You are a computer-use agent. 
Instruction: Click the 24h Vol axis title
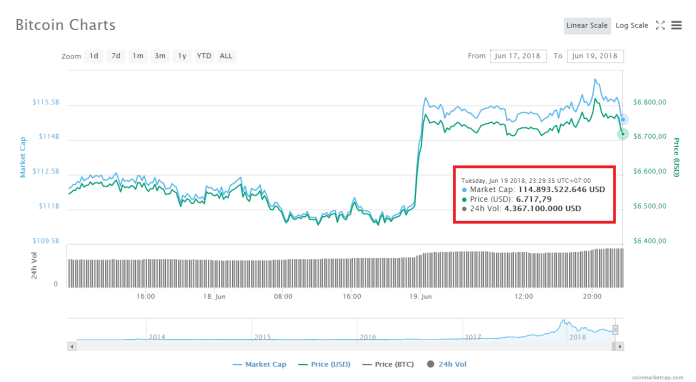point(34,266)
